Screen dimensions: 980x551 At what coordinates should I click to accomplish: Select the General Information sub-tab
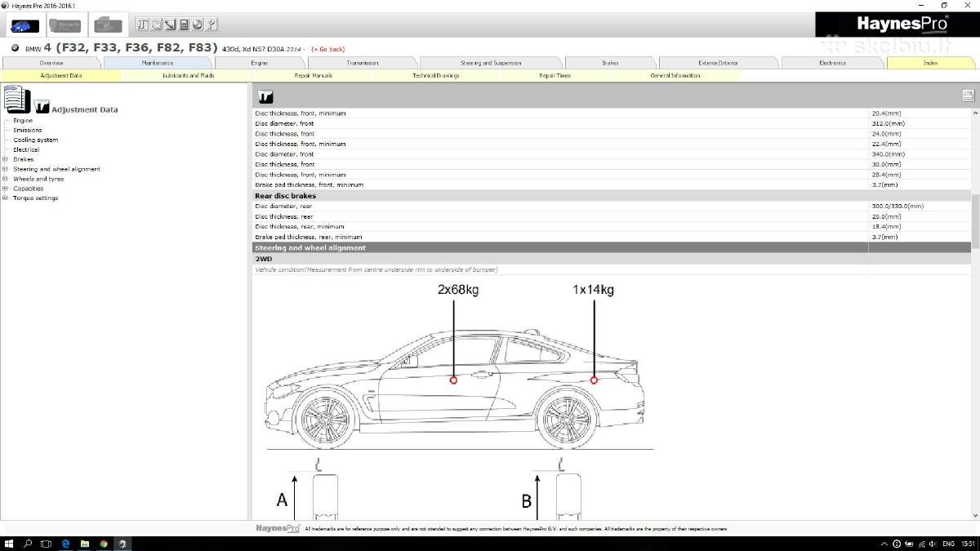coord(675,76)
